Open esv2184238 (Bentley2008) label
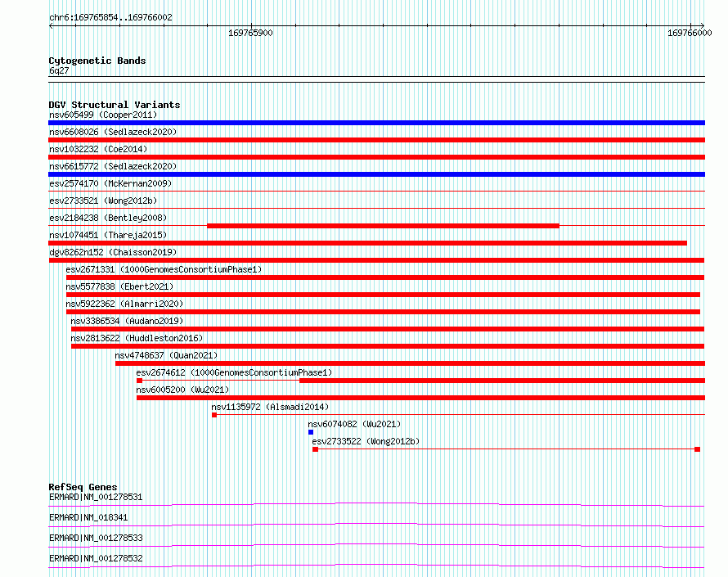The width and height of the screenshot is (728, 577). pos(108,218)
